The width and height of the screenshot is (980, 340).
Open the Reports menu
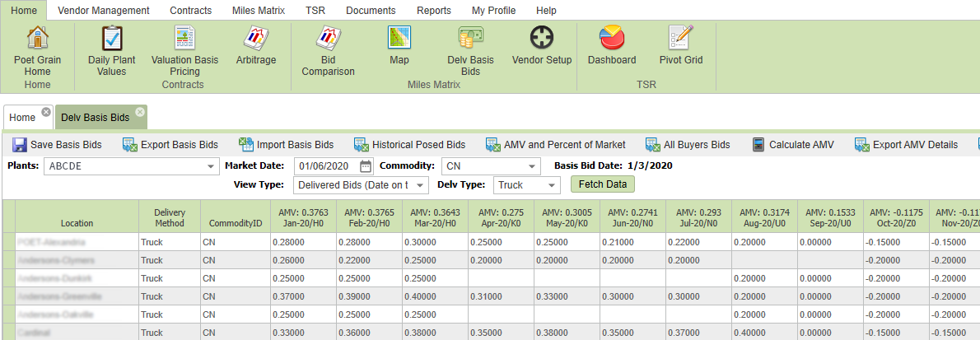(x=434, y=11)
